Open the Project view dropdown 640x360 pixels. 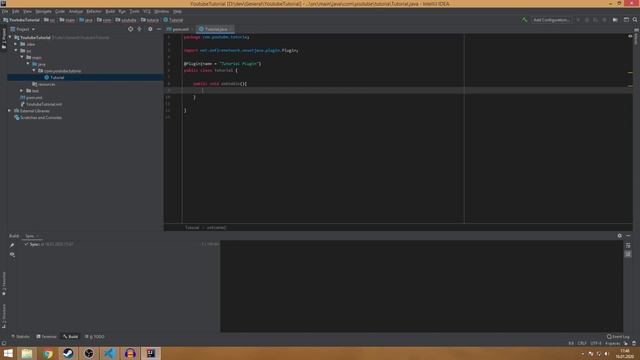click(x=23, y=29)
